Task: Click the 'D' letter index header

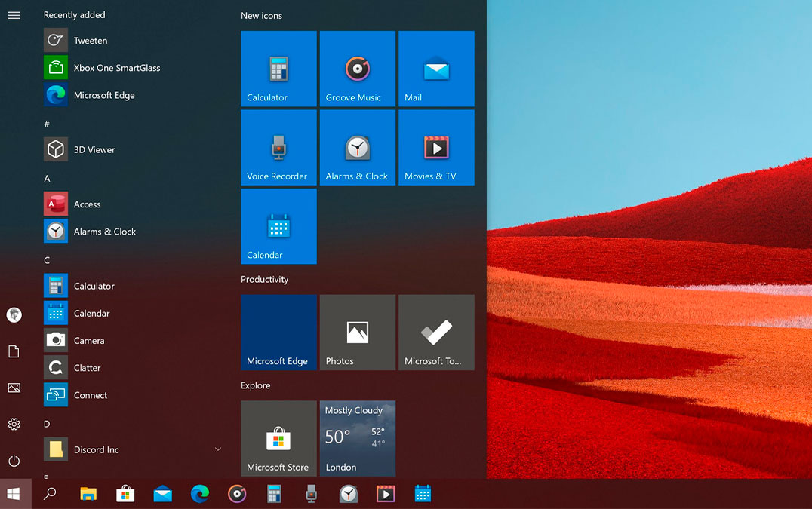Action: (x=47, y=424)
